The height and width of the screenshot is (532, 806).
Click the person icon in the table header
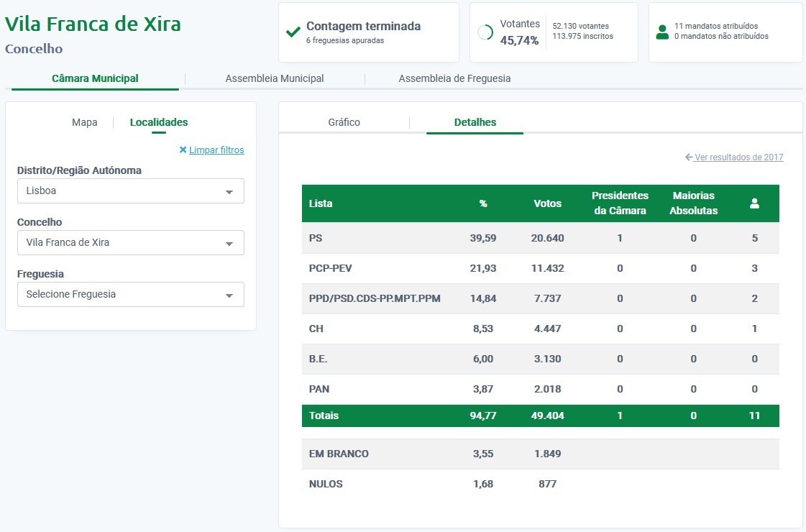[754, 203]
